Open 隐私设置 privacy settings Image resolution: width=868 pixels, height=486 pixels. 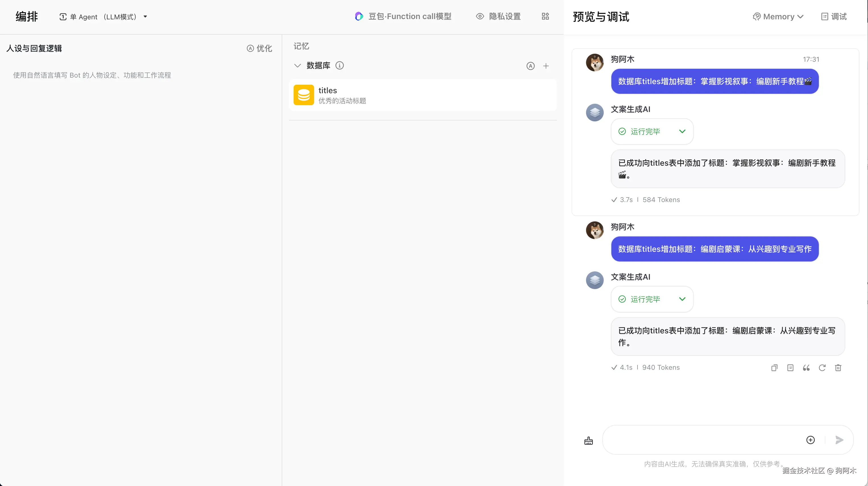(498, 16)
